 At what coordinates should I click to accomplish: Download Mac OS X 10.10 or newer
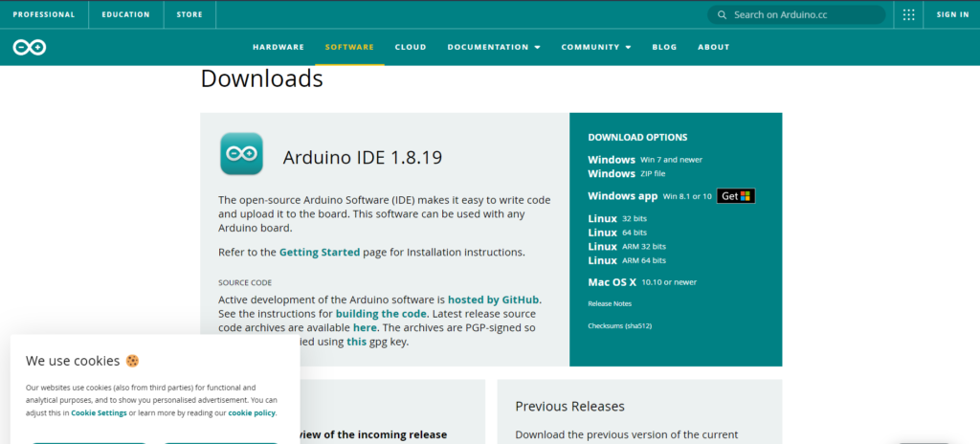point(642,282)
